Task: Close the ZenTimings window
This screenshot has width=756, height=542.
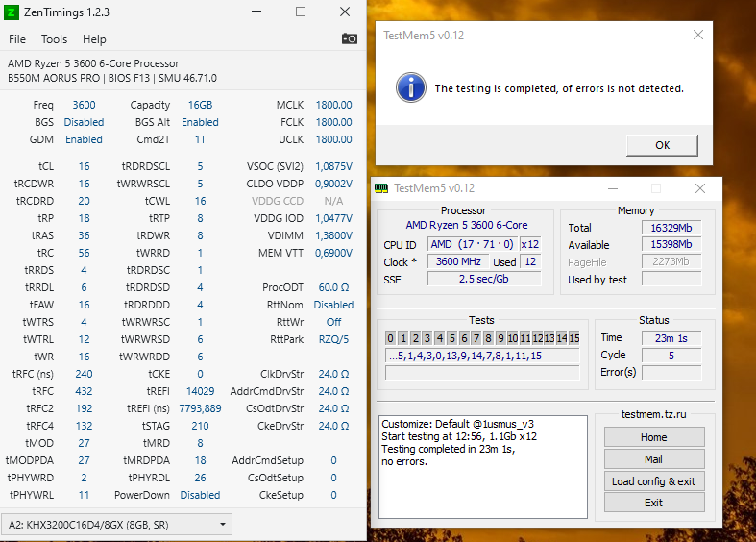Action: point(345,12)
